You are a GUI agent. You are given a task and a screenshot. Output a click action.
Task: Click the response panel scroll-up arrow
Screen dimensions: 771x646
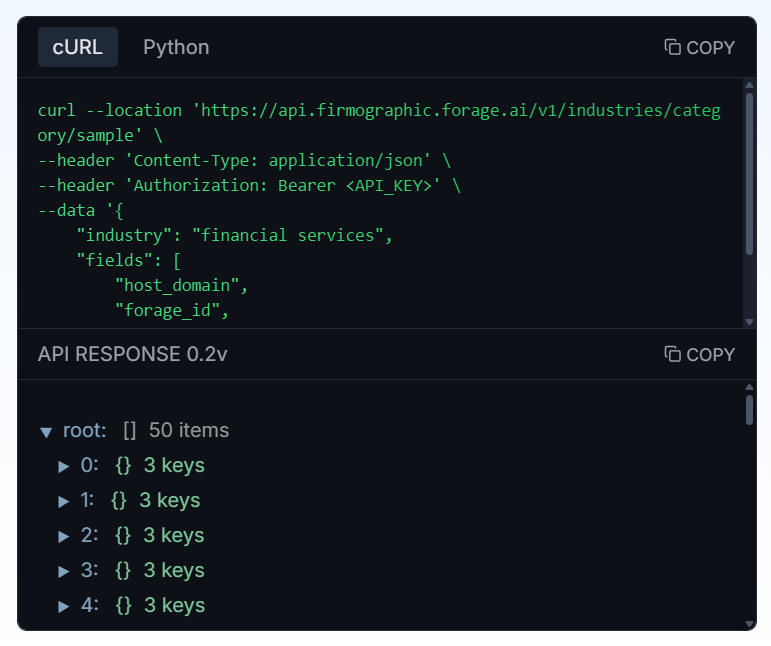coord(749,387)
